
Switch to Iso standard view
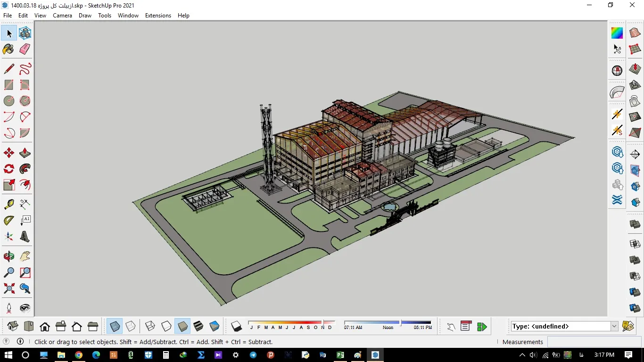pyautogui.click(x=13, y=326)
